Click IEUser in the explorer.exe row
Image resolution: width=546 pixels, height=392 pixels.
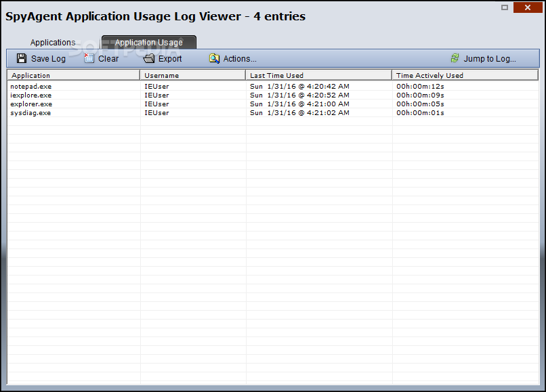coord(156,104)
